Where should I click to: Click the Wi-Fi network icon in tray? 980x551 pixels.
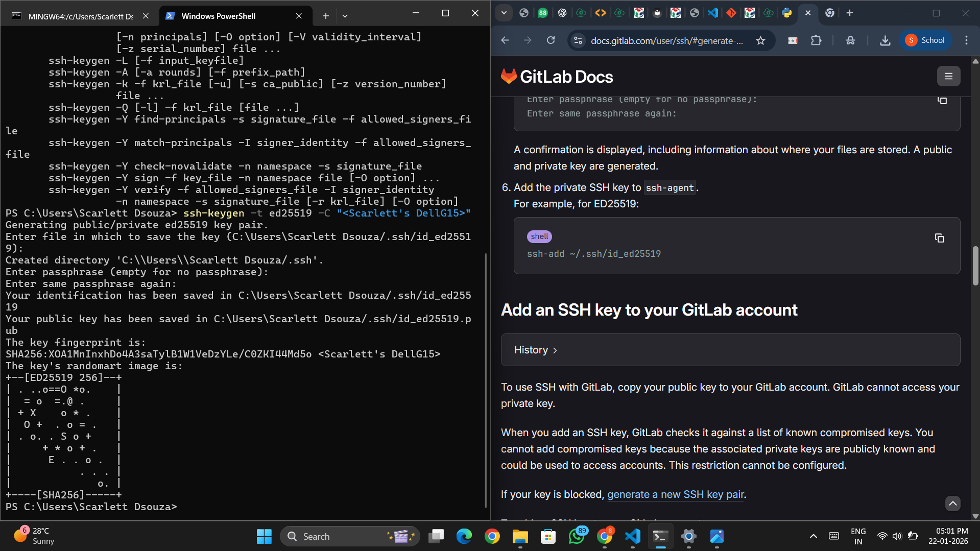coord(882,536)
